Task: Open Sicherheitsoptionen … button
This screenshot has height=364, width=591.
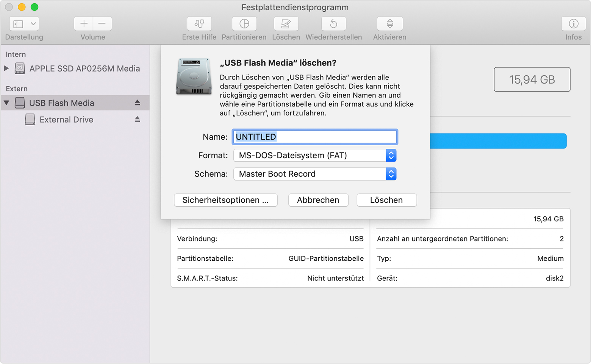Action: click(x=226, y=200)
